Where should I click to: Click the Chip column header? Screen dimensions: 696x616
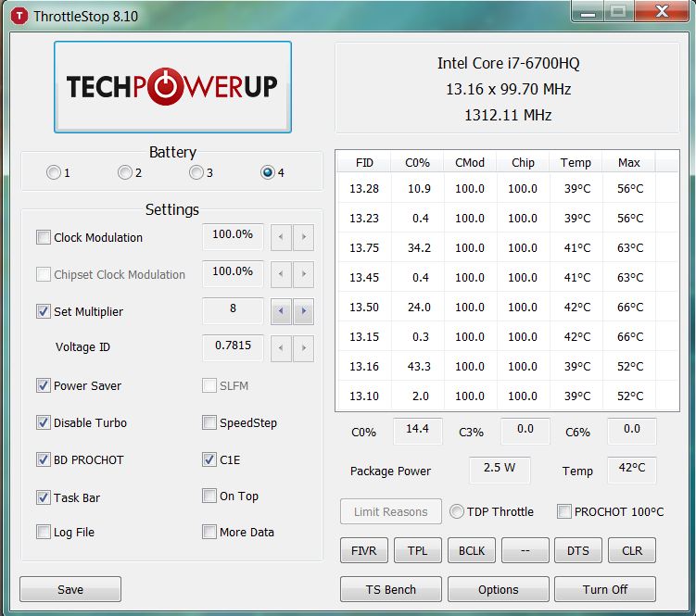click(x=523, y=162)
